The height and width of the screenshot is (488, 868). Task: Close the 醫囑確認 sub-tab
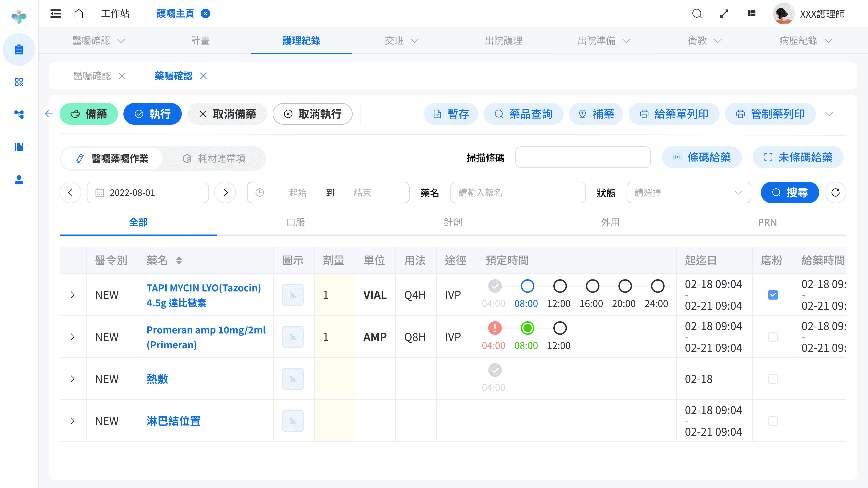(122, 76)
